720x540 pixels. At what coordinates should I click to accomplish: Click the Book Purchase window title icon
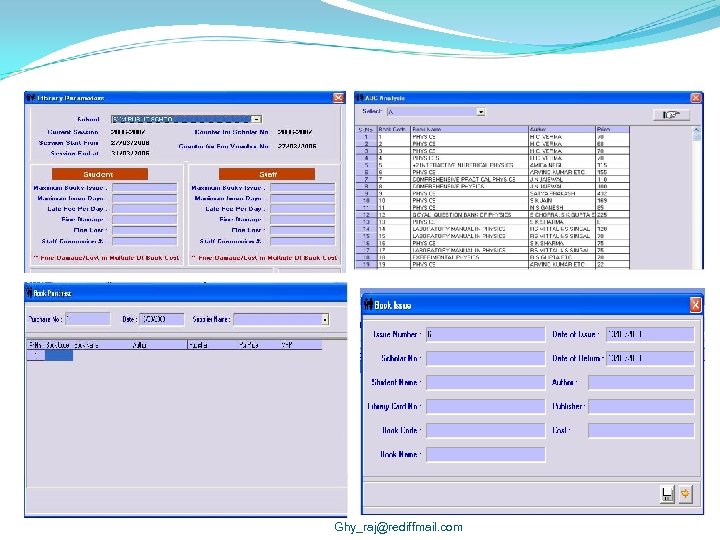29,292
